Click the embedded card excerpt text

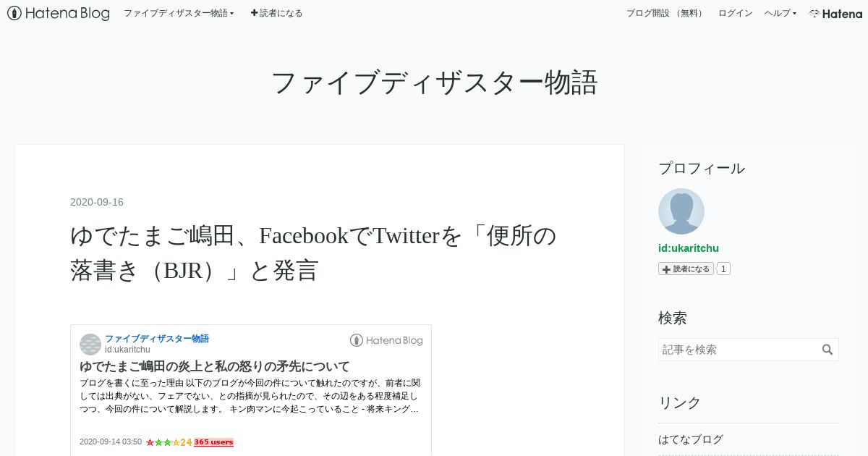pyautogui.click(x=250, y=396)
